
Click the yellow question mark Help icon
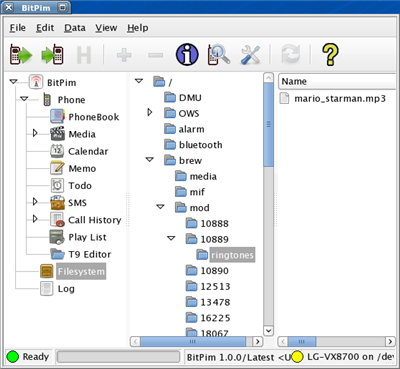click(330, 54)
